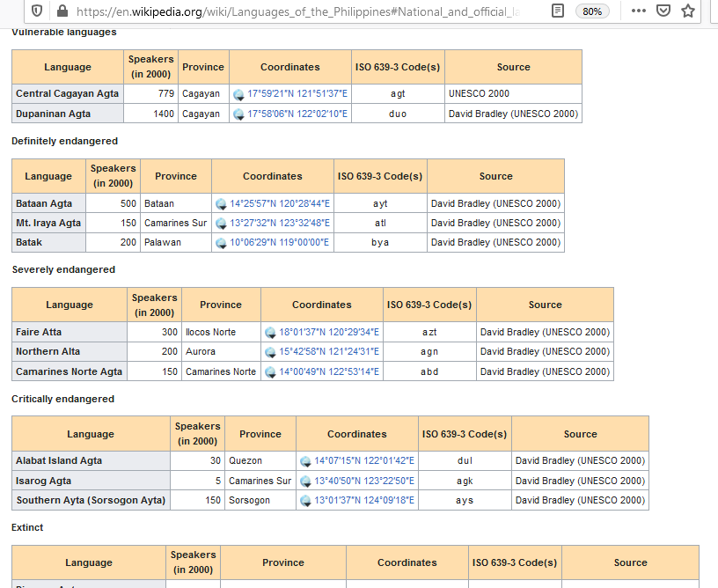Click globe icon beside Central Cagayan Agta coordinates
Image resolution: width=718 pixels, height=588 pixels.
pyautogui.click(x=238, y=94)
